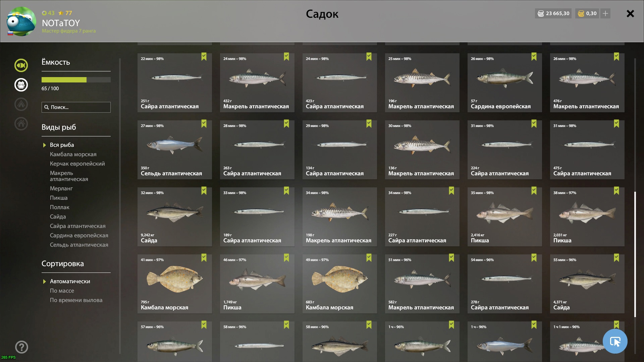
Task: Select the cooler box icon in sidebar
Action: (x=21, y=85)
